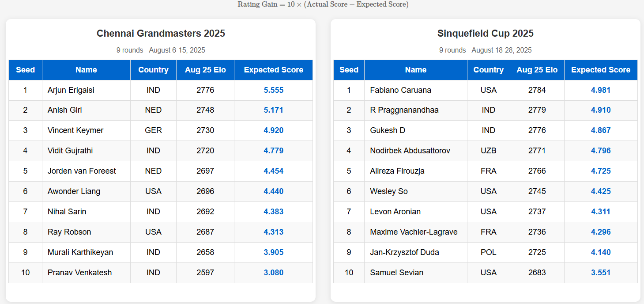Viewport: 644px width, 304px height.
Task: Click Seed column header in Chennai Grandmasters table
Action: coord(25,70)
